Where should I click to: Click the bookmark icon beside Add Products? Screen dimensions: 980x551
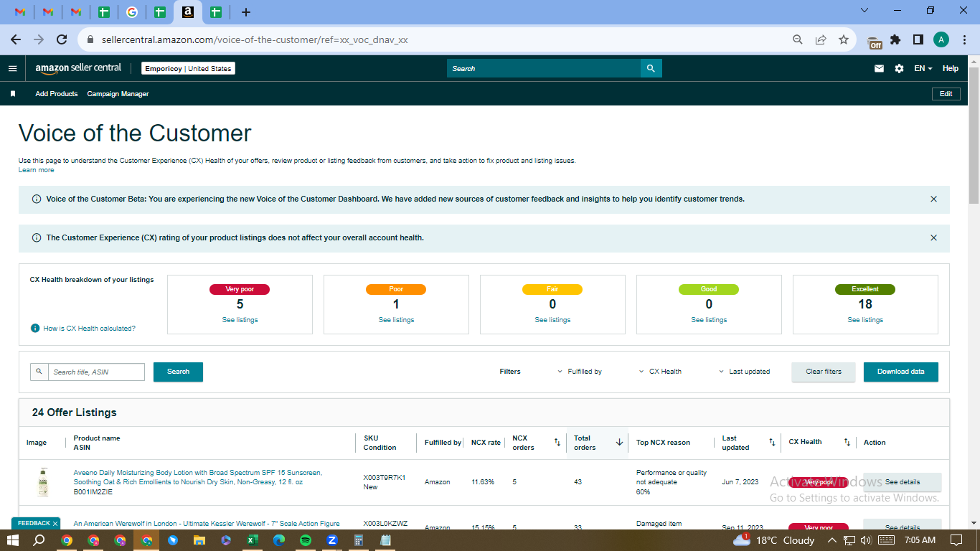coord(13,94)
